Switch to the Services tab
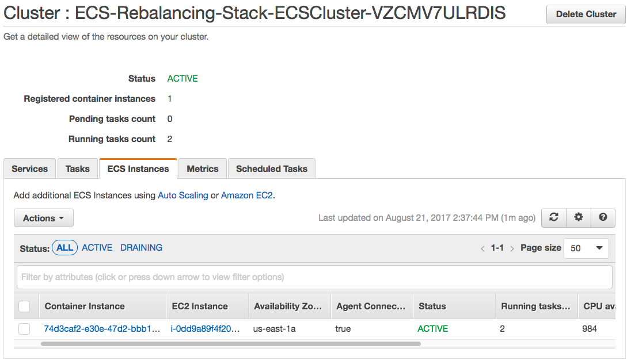631x364 pixels. 30,168
